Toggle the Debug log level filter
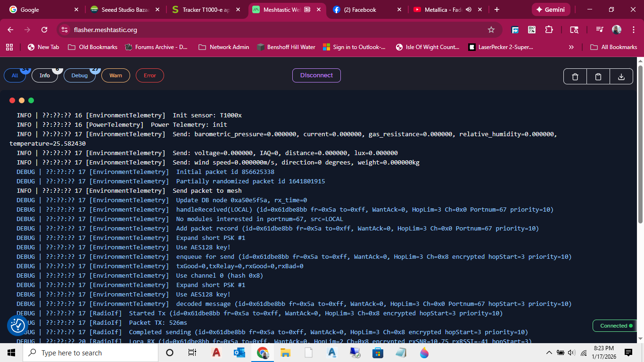The width and height of the screenshot is (644, 362). (80, 75)
